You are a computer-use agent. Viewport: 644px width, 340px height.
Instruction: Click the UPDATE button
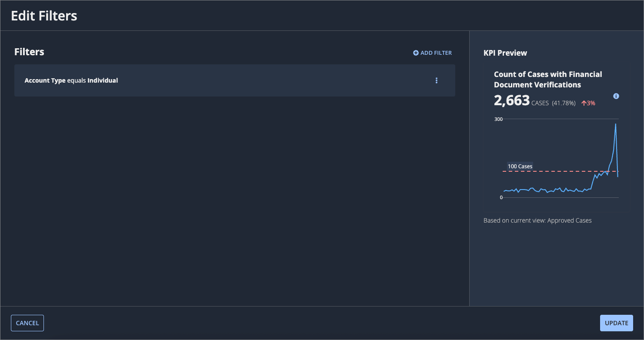617,323
